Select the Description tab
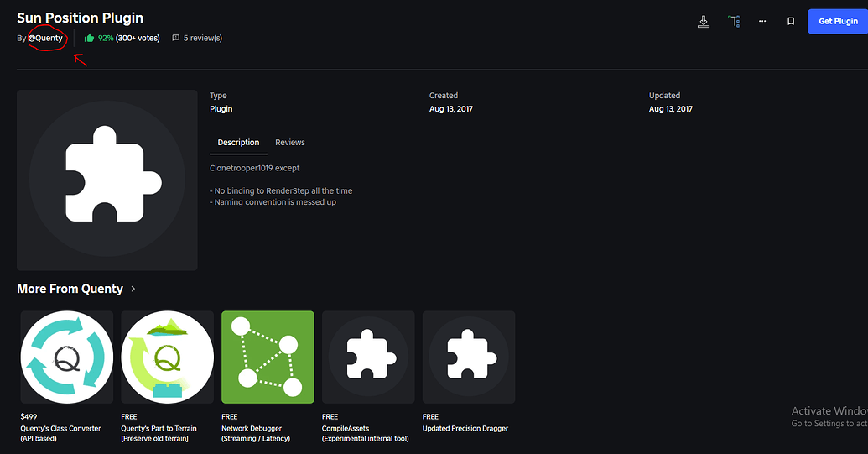 (x=238, y=143)
